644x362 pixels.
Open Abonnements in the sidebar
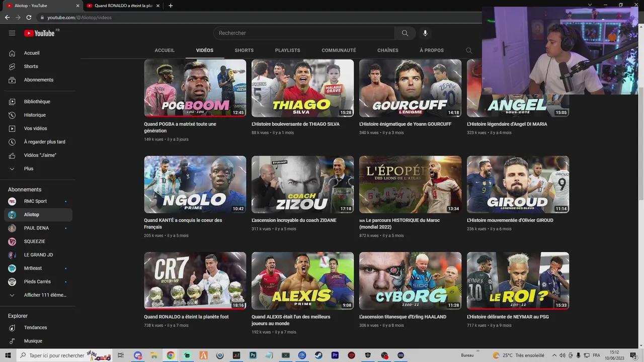38,80
